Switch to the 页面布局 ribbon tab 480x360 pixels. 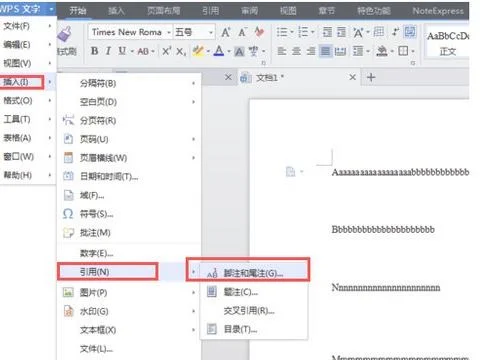[x=164, y=11]
